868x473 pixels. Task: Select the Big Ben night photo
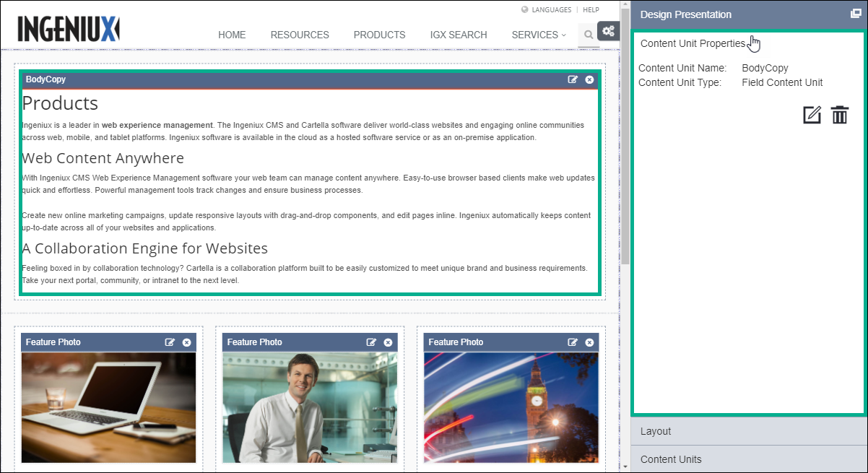pyautogui.click(x=511, y=407)
